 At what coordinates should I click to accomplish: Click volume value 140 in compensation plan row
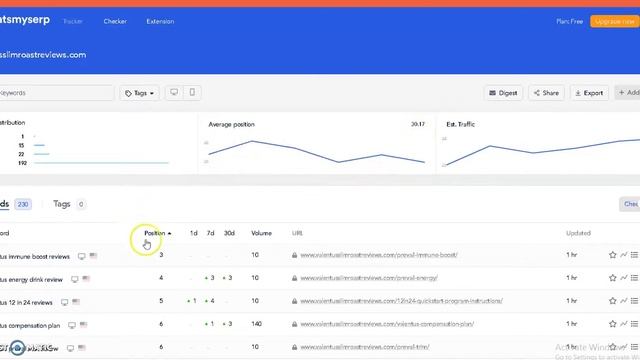[x=256, y=324]
